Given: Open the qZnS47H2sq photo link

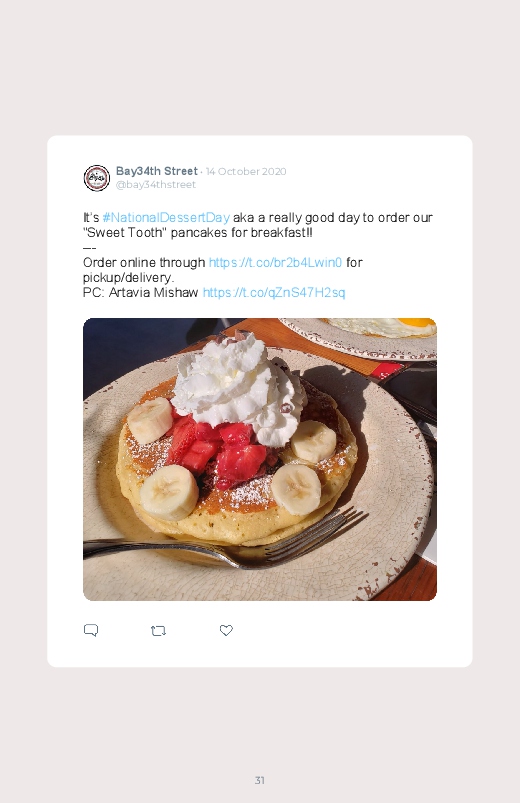Looking at the screenshot, I should point(274,293).
